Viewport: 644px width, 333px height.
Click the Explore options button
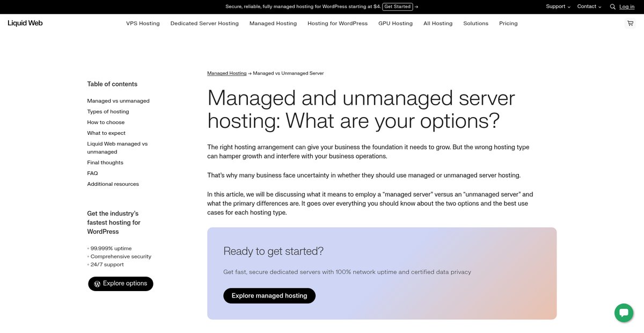[121, 284]
